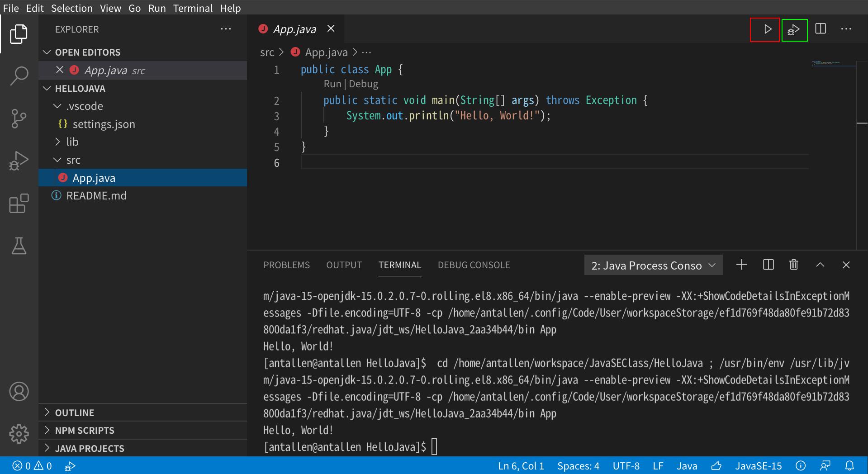Open the Extensions view icon
Viewport: 868px width, 474px height.
pyautogui.click(x=19, y=204)
